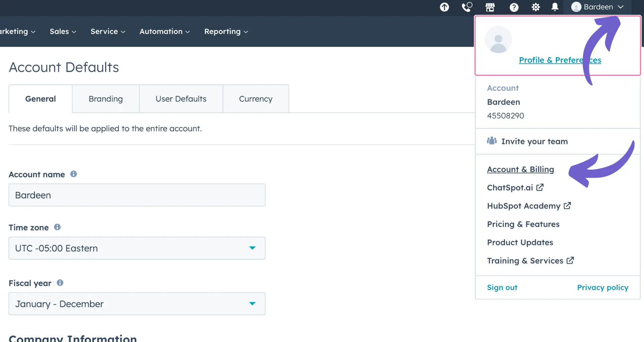
Task: Click Sign out
Action: pyautogui.click(x=502, y=287)
